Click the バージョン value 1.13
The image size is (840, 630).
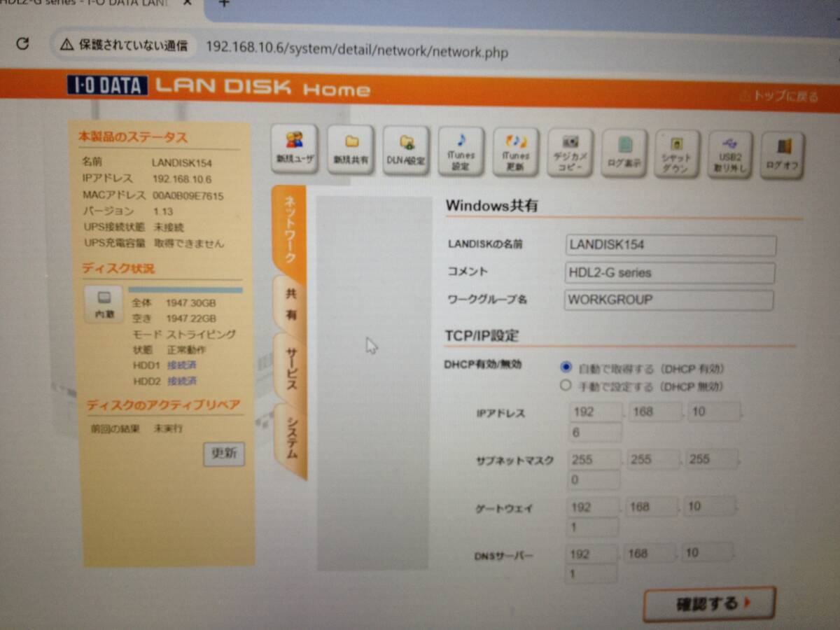click(x=164, y=211)
